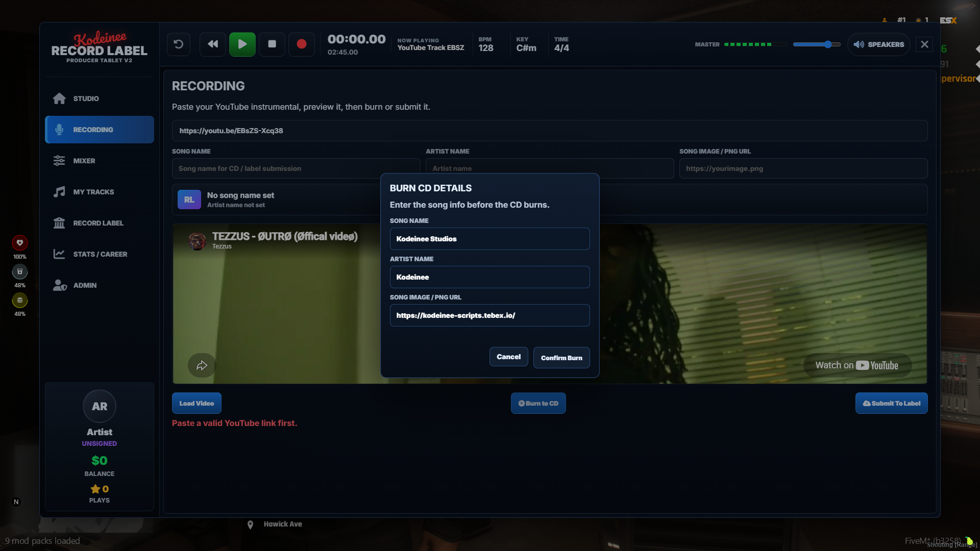Click the main song image URL field
Screen dimensions: 980x551
[803, 168]
